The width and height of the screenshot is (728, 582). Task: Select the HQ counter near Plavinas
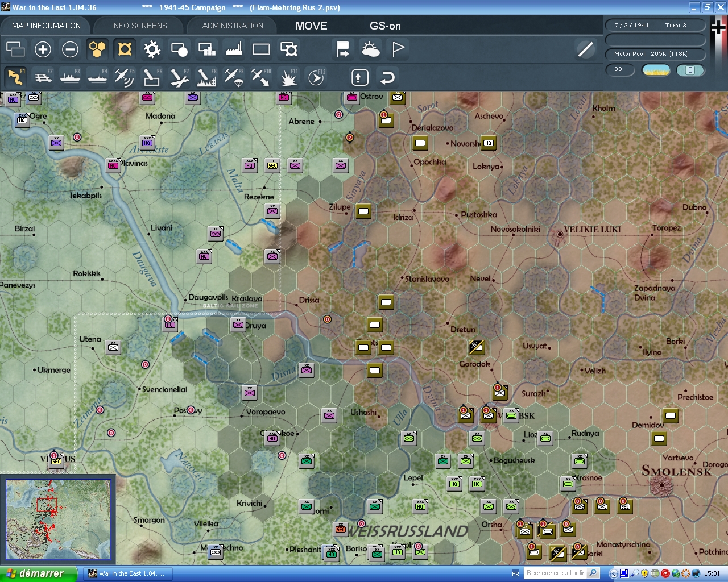[113, 165]
